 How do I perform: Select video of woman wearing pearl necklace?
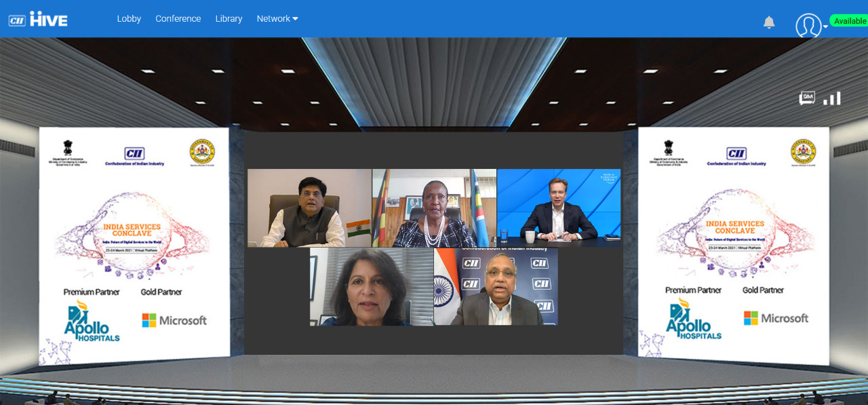click(434, 208)
